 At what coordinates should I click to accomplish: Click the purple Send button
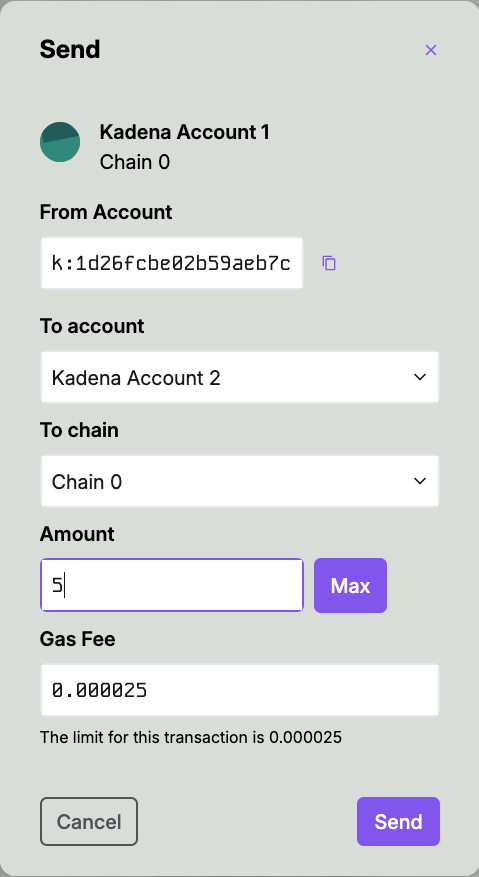pyautogui.click(x=398, y=821)
